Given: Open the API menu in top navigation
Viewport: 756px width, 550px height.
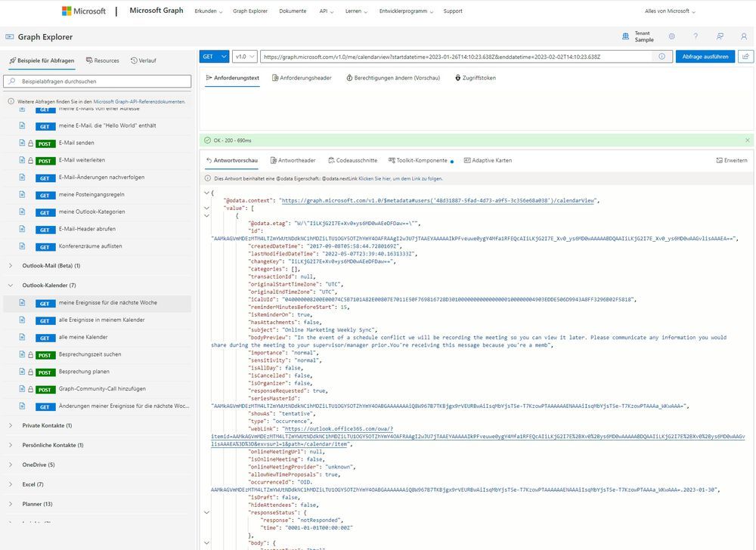Looking at the screenshot, I should [x=327, y=11].
